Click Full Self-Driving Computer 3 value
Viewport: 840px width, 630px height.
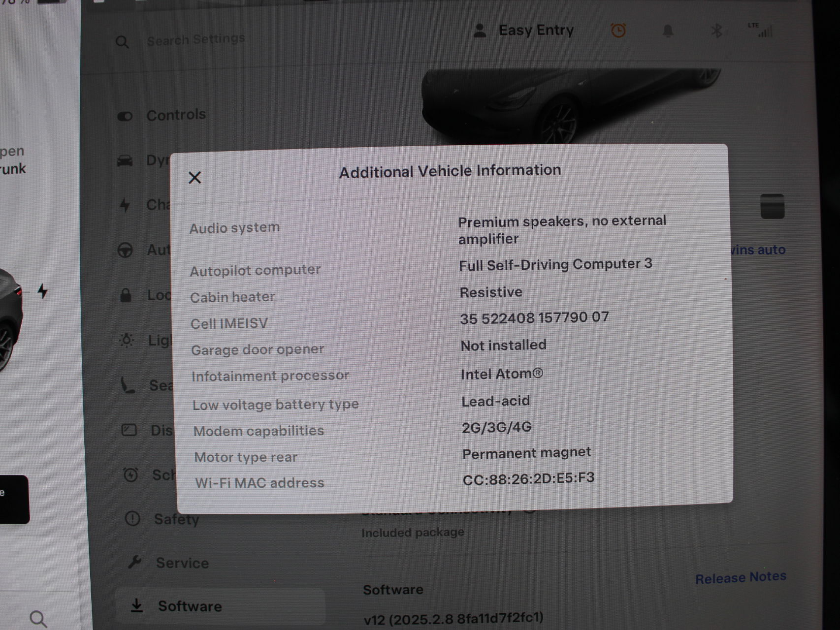tap(555, 265)
